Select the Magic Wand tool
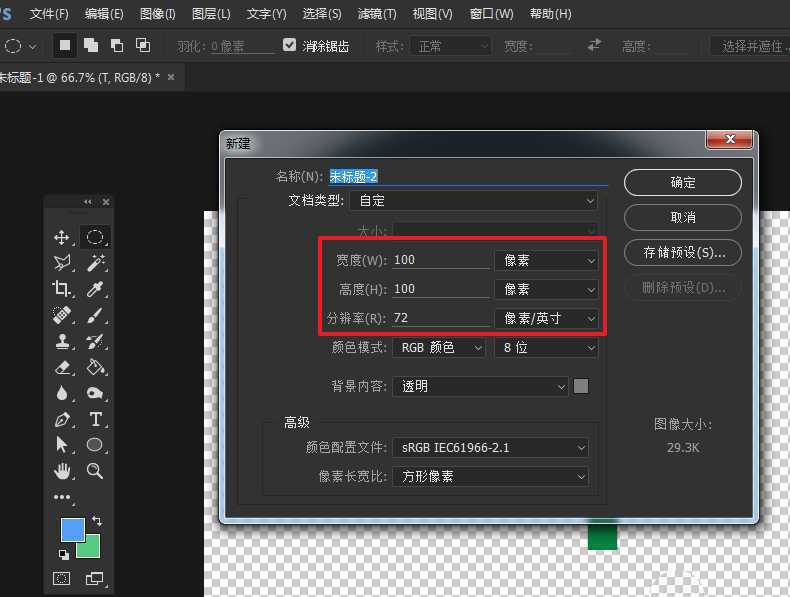Screen dimensions: 790x597 pyautogui.click(x=96, y=263)
